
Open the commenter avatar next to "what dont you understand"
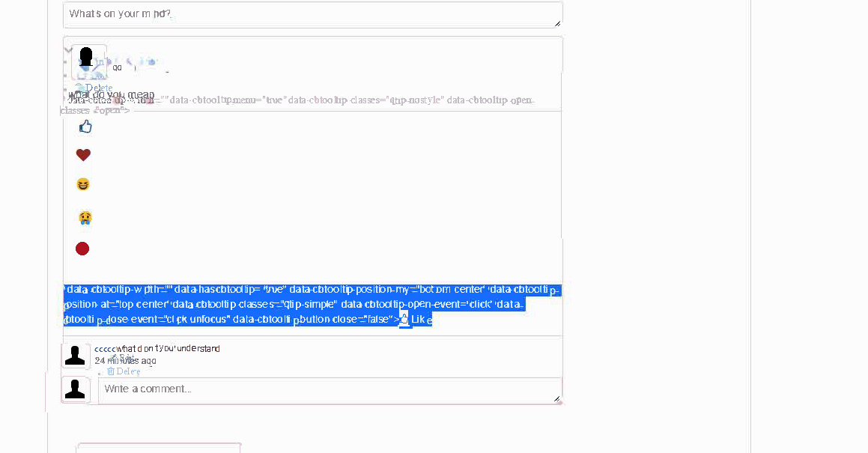tap(76, 356)
